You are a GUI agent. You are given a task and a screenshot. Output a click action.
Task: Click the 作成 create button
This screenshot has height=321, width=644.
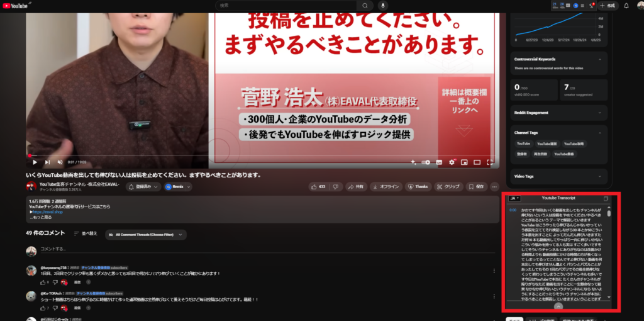(x=608, y=5)
